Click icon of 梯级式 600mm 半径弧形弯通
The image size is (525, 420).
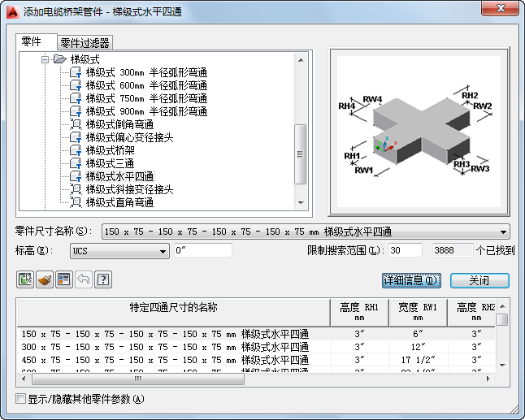(x=76, y=85)
